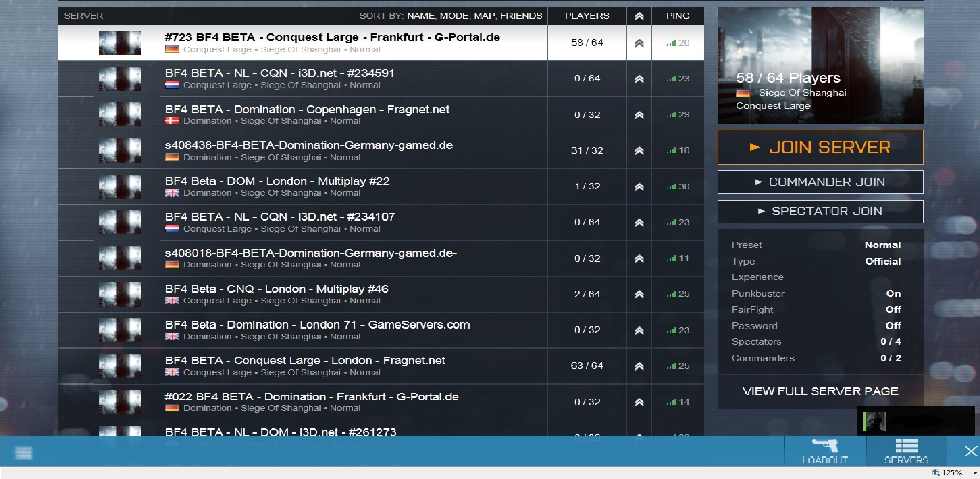Image resolution: width=980 pixels, height=479 pixels.
Task: Click rank chevron icon for #022 G-Portal row
Action: (639, 403)
